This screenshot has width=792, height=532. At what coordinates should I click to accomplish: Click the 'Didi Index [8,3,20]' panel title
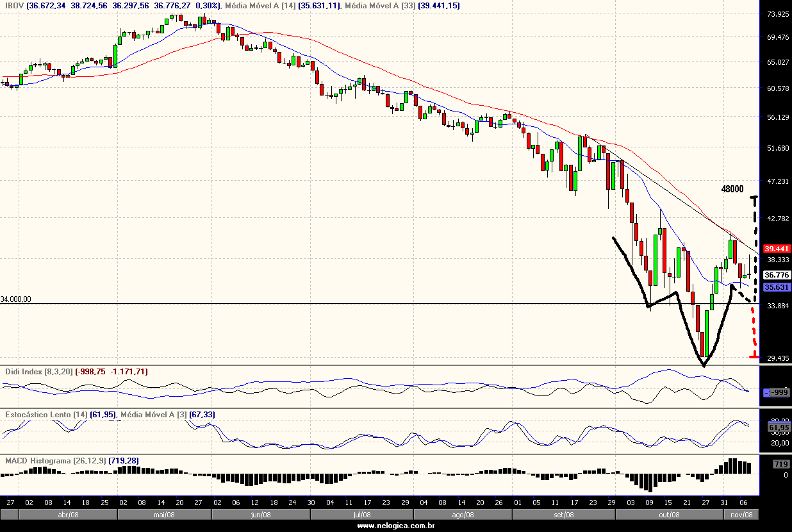click(x=39, y=371)
